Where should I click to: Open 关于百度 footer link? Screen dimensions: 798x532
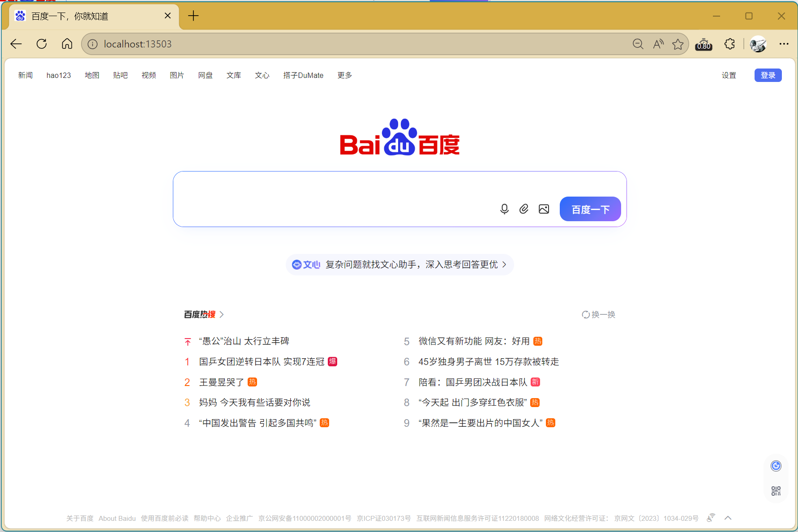point(80,518)
